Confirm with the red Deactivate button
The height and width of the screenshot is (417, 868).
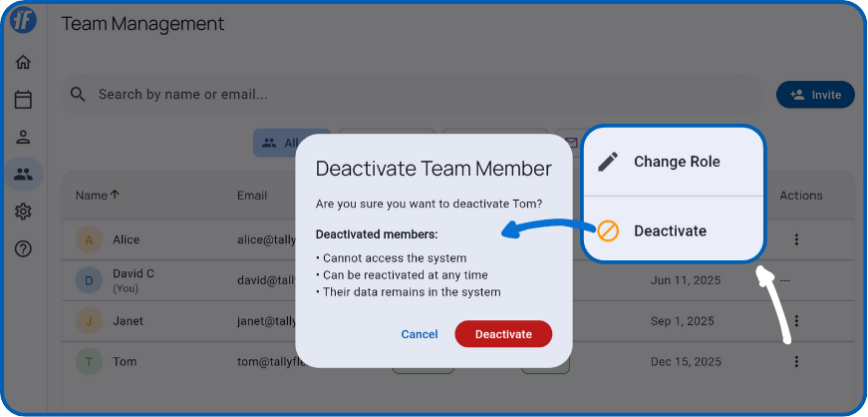click(x=503, y=334)
